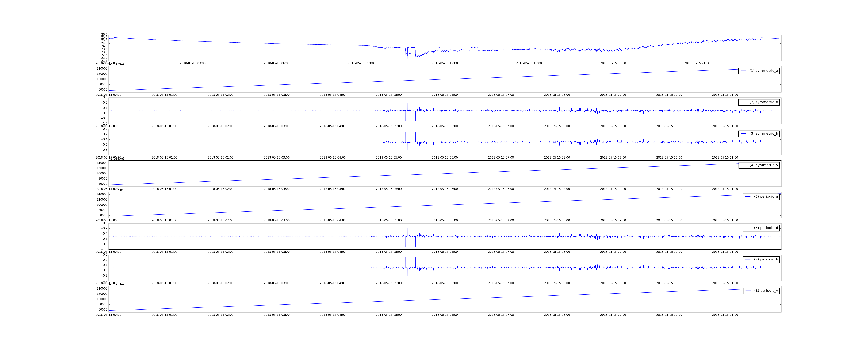Click the "2018-05-15 12:00" tick label
868x347 pixels.
point(445,63)
